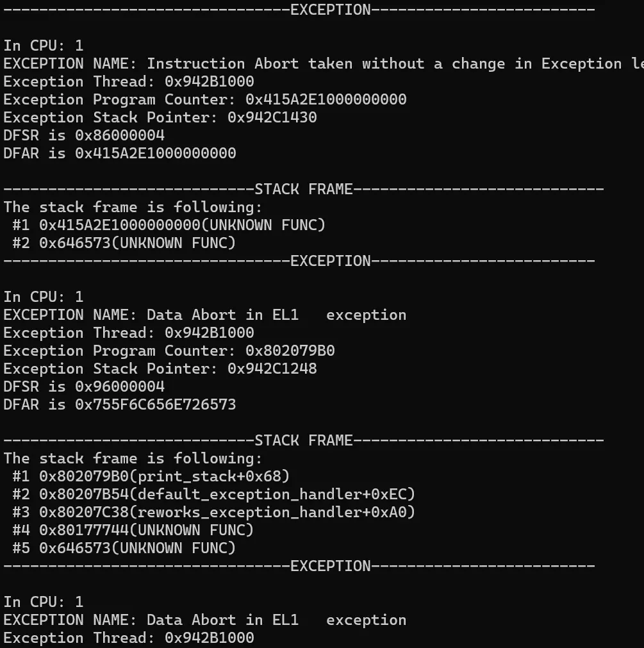644x648 pixels.
Task: Click the second STACK FRAME header
Action: click(304, 440)
